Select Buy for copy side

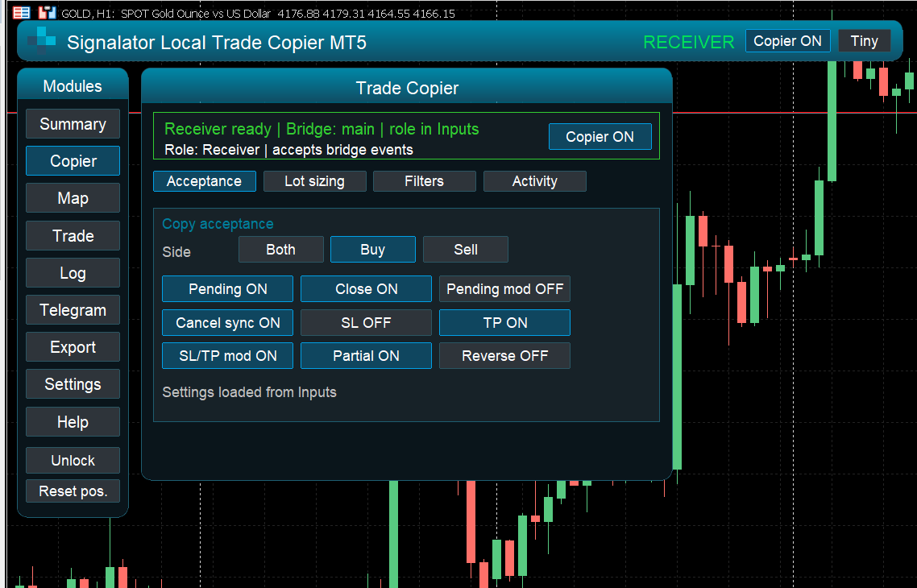(372, 250)
